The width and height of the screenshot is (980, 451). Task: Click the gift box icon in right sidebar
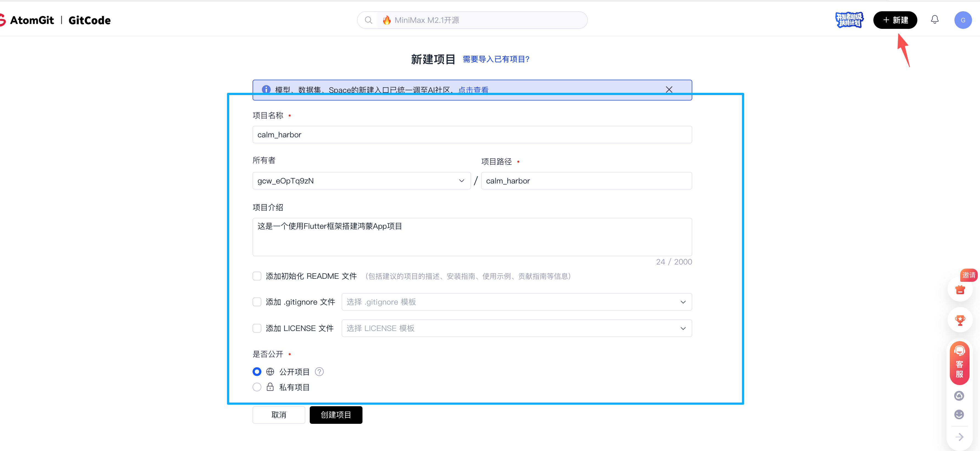[x=960, y=290]
